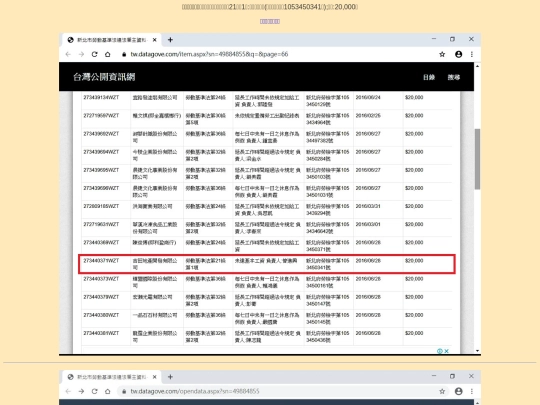Click the vertical scrollbar thumb in upper browser

click(477, 159)
